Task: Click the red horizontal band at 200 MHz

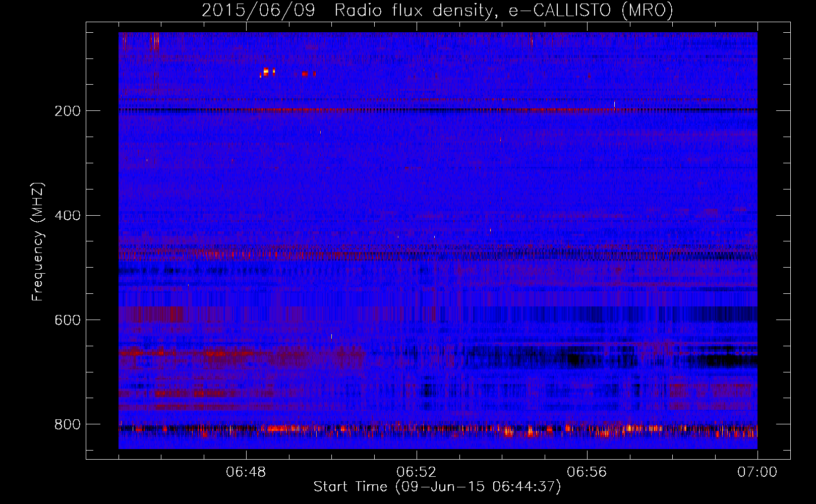Action: point(438,109)
